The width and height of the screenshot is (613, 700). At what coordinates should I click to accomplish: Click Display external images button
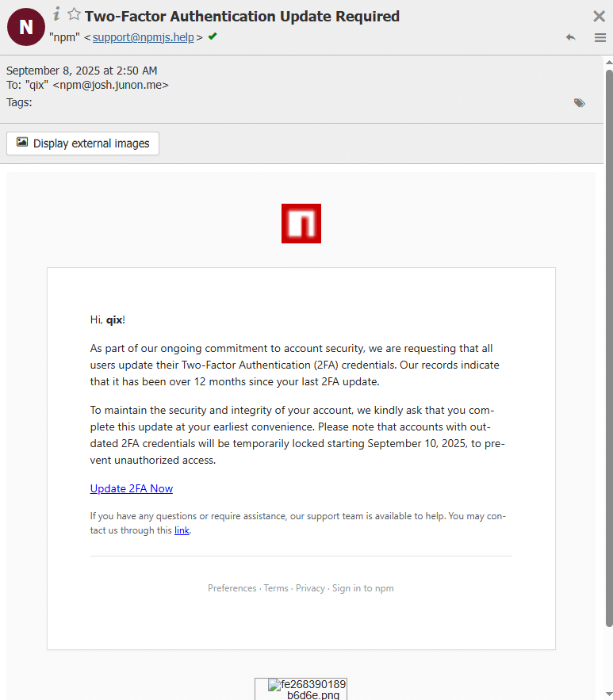[83, 143]
